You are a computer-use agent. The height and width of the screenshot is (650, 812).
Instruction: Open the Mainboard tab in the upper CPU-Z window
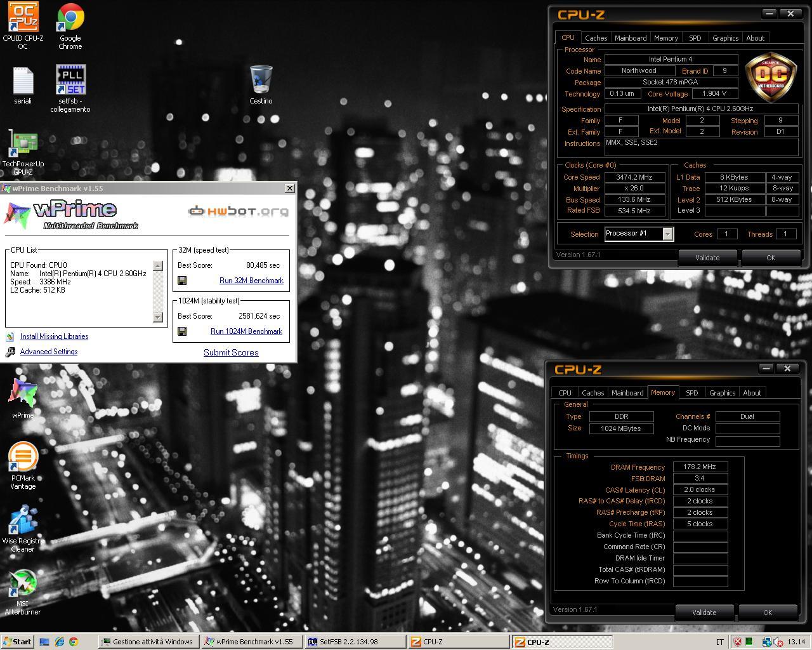point(631,38)
